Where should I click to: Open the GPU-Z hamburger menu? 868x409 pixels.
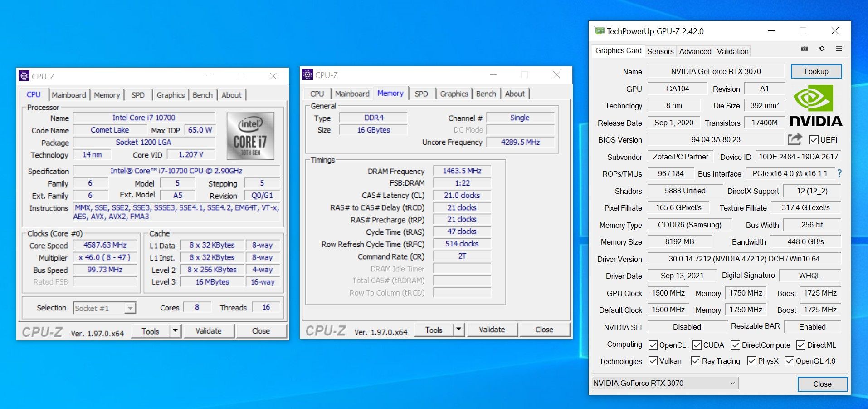pos(839,49)
